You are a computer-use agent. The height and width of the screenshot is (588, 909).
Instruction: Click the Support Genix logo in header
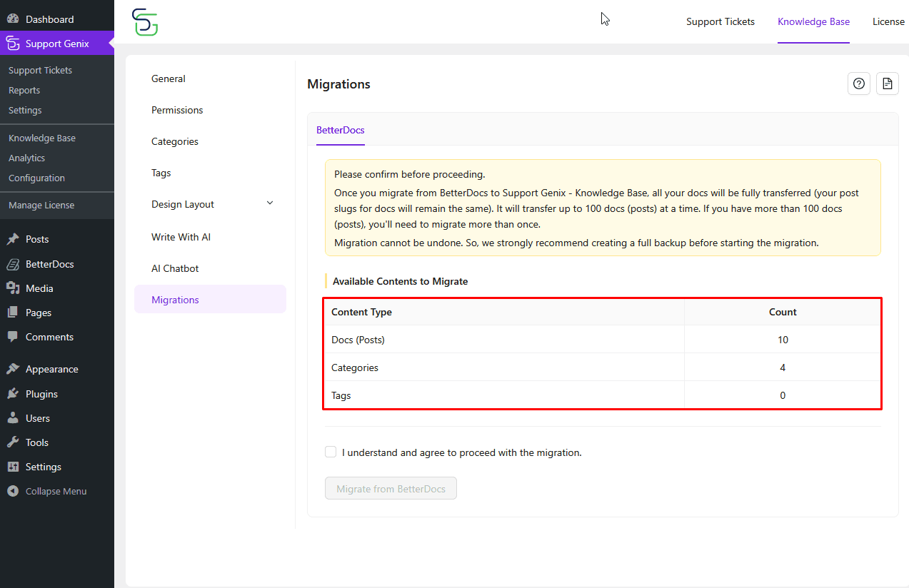point(145,22)
